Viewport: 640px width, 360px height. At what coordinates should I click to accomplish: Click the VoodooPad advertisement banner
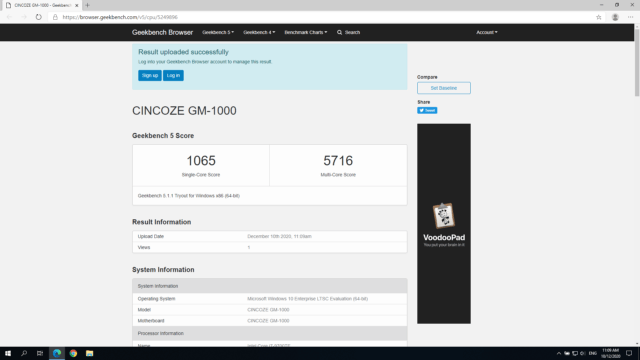tap(444, 224)
